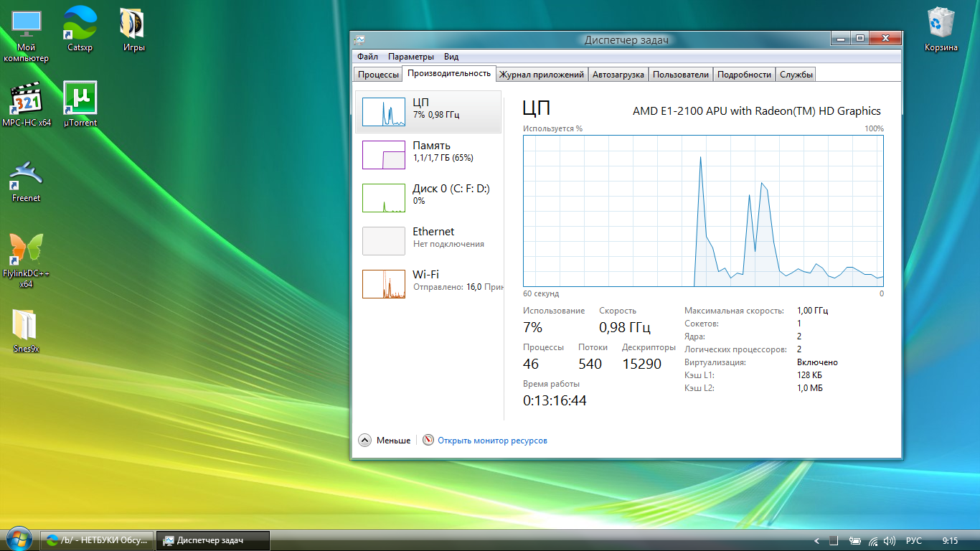
Task: Open the Параметры menu
Action: [411, 57]
